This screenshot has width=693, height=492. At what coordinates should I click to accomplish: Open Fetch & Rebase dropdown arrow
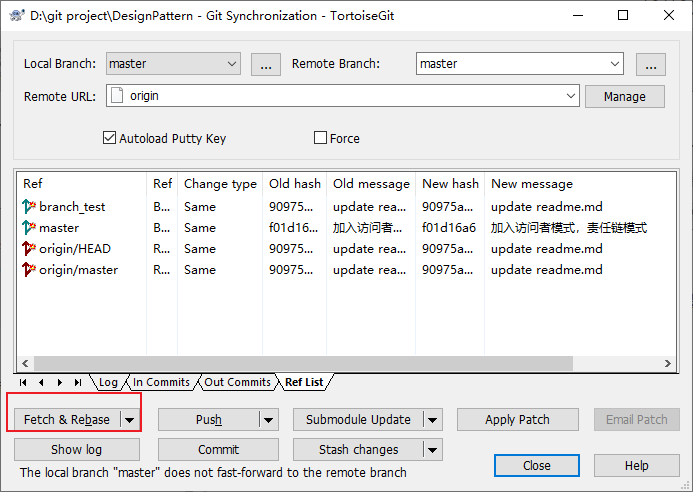pyautogui.click(x=129, y=420)
